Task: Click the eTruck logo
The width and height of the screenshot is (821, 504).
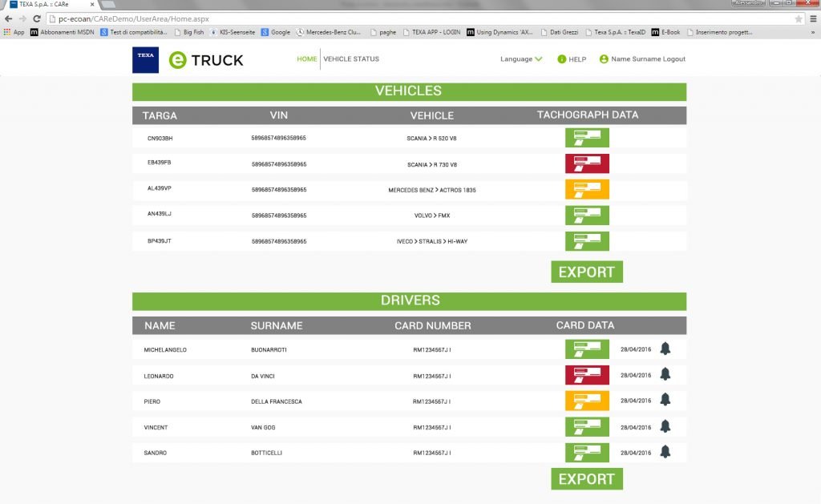Action: 206,59
